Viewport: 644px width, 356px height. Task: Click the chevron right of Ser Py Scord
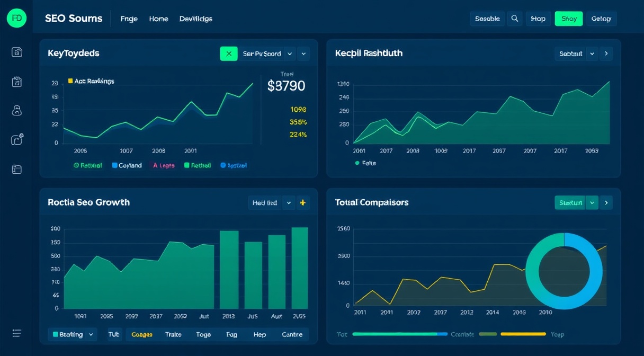(x=290, y=54)
